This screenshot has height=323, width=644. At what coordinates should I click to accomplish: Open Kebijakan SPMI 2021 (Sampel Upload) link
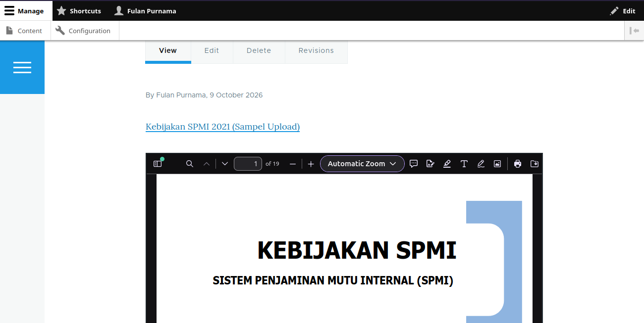222,127
